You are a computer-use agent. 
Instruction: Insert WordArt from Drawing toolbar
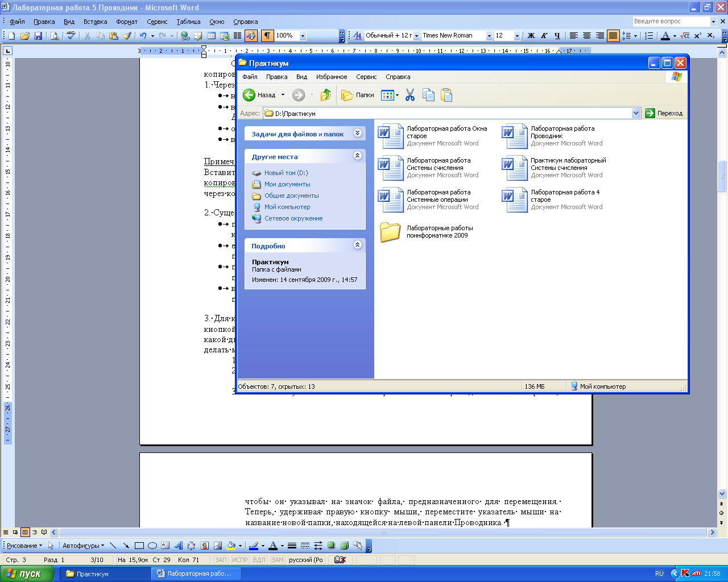tap(179, 546)
